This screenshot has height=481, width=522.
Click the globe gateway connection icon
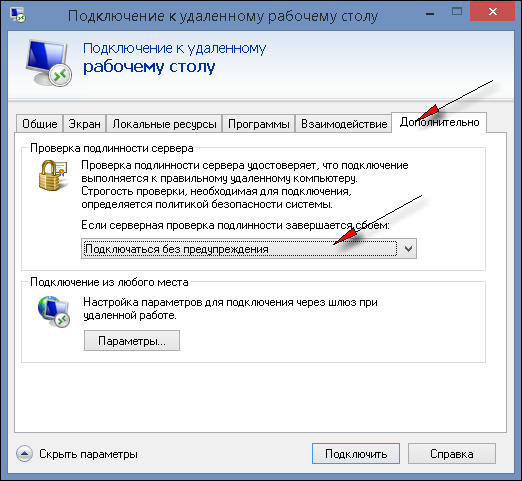point(54,312)
